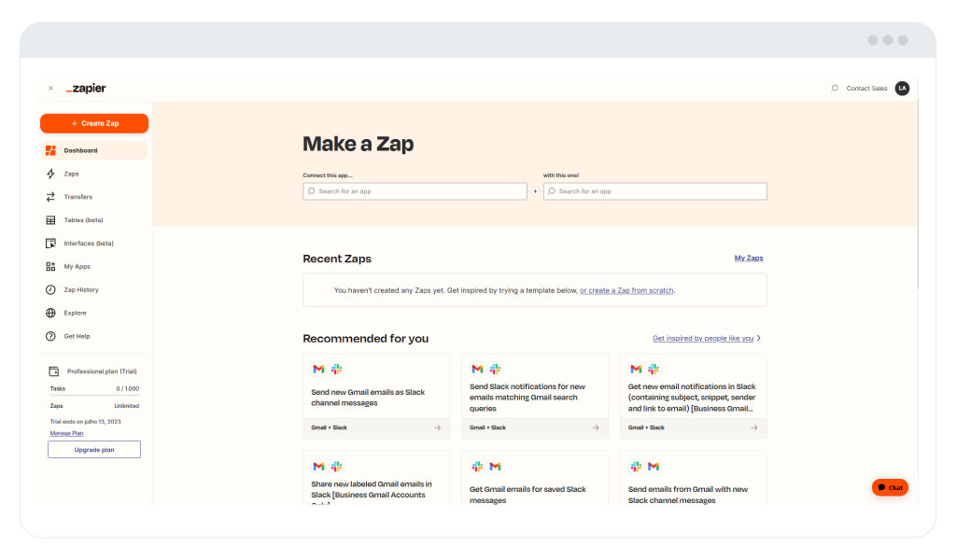
Task: Click the My Apps icon
Action: pos(50,266)
